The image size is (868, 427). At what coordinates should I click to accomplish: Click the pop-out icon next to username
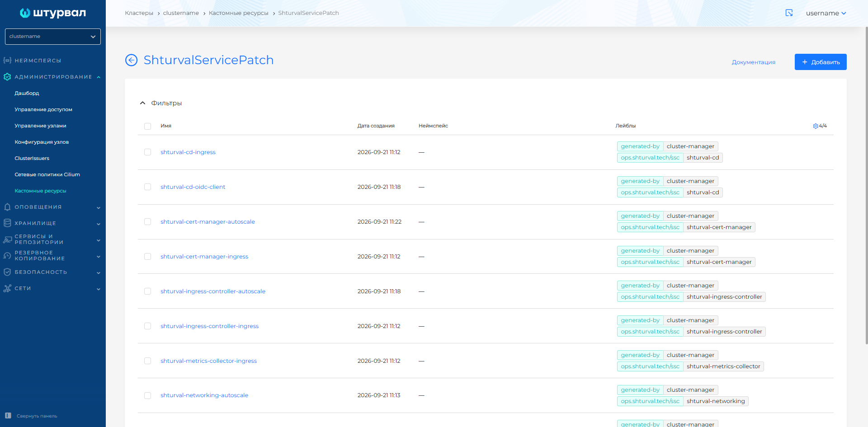789,13
